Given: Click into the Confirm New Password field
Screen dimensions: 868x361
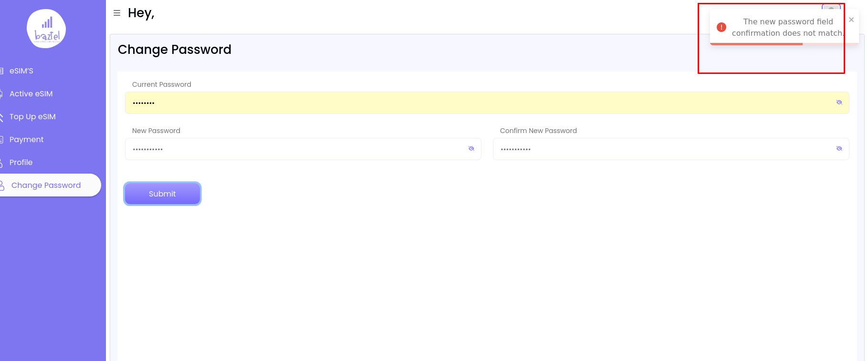Looking at the screenshot, I should click(x=663, y=149).
